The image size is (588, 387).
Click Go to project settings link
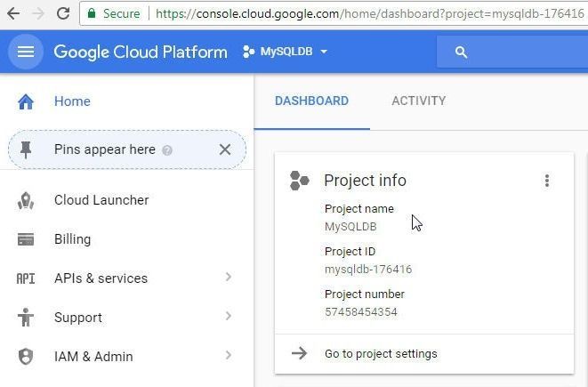[381, 354]
